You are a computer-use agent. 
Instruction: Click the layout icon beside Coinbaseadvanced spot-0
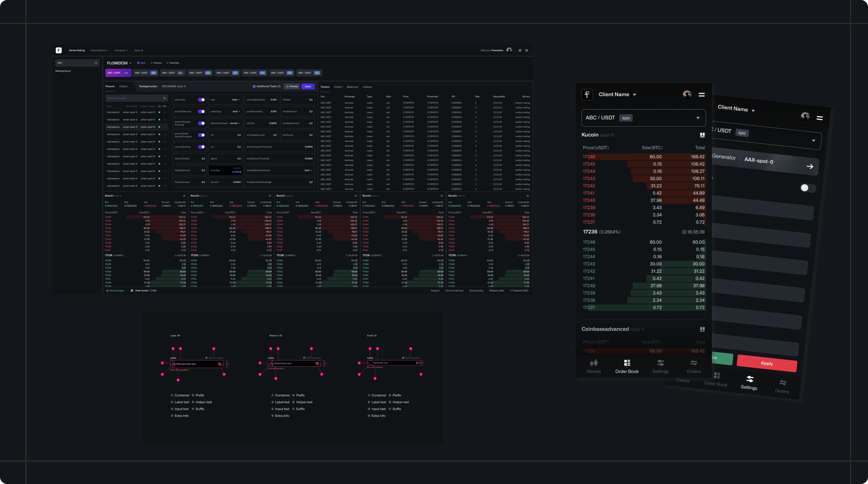pyautogui.click(x=702, y=329)
